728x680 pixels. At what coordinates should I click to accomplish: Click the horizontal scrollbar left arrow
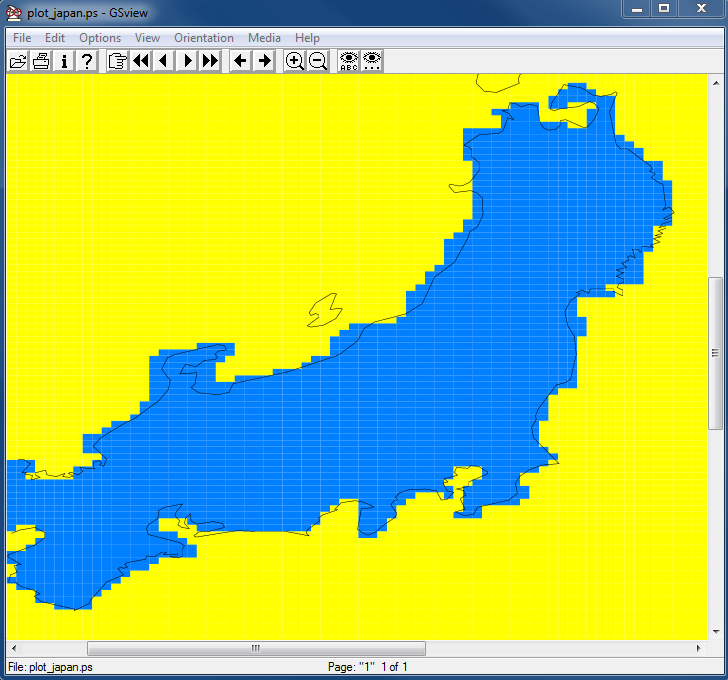[x=14, y=648]
